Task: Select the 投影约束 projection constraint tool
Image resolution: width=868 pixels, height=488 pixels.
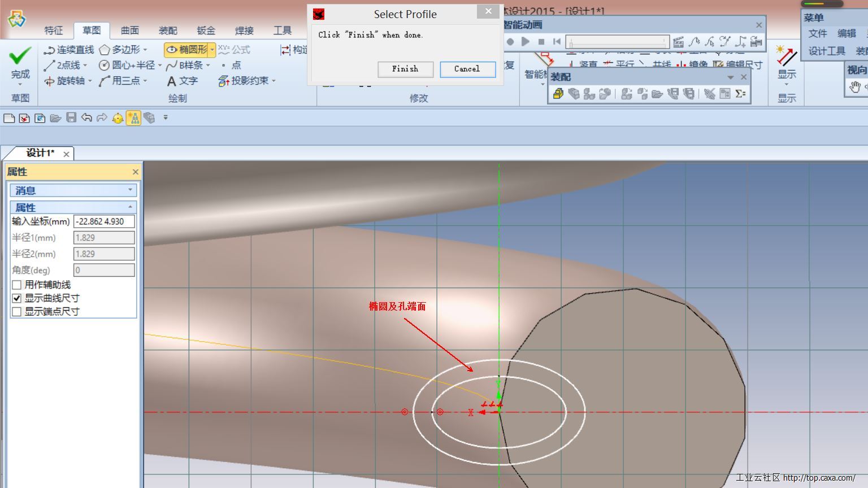Action: point(244,81)
